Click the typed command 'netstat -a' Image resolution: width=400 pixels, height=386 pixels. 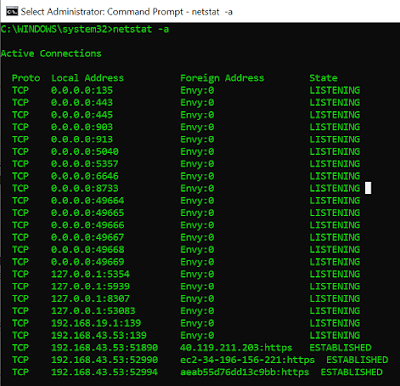(141, 29)
